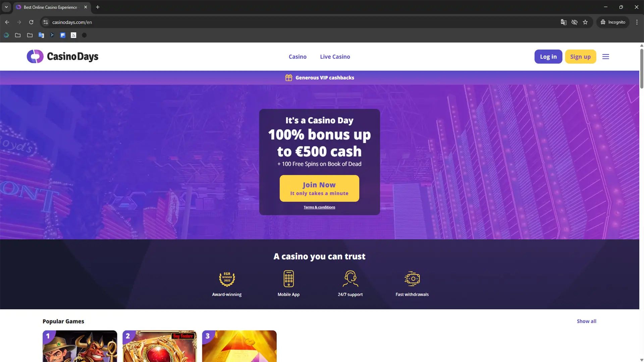Toggle the third-party cookies eye icon
The height and width of the screenshot is (362, 644).
click(575, 22)
